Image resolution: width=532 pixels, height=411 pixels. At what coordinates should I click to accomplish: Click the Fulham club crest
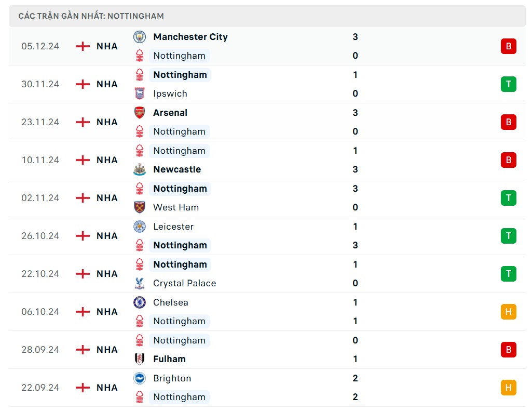coord(140,359)
